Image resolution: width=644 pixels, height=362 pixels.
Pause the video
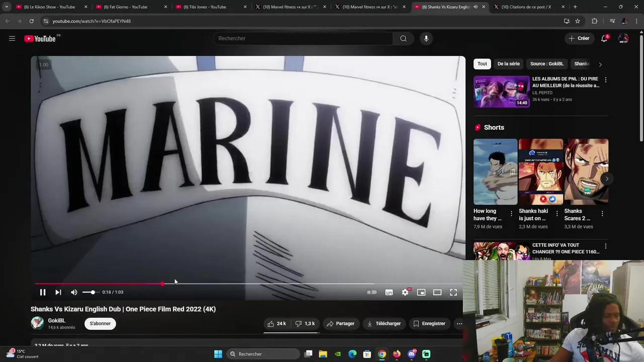pyautogui.click(x=43, y=292)
